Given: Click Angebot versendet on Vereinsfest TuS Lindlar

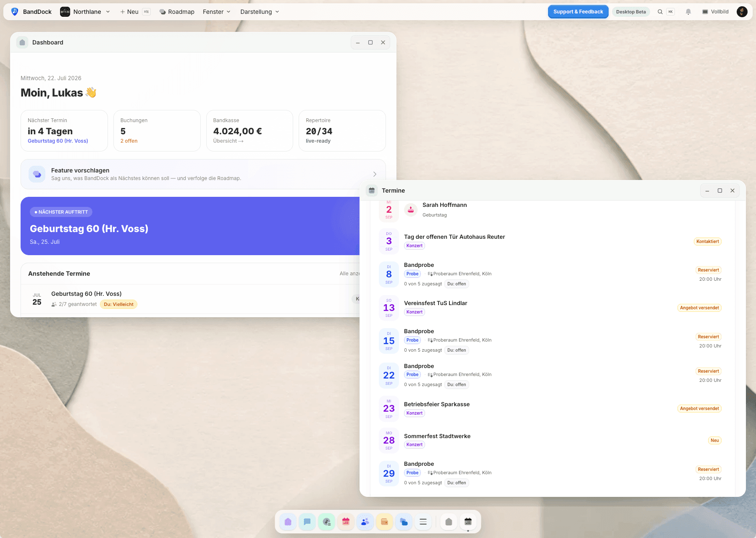Looking at the screenshot, I should click(x=699, y=308).
